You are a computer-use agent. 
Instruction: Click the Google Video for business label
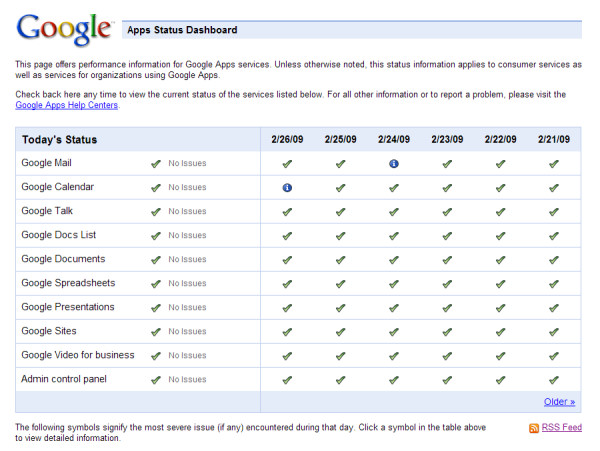[78, 355]
